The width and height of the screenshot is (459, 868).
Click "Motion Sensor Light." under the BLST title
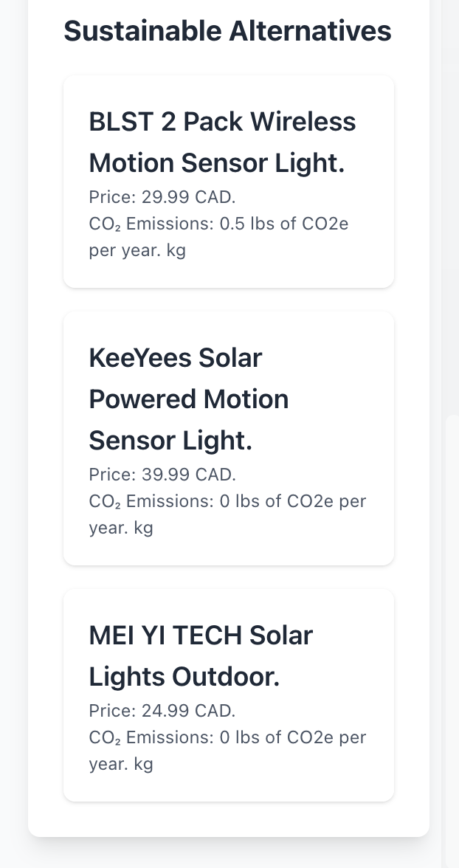pyautogui.click(x=217, y=162)
